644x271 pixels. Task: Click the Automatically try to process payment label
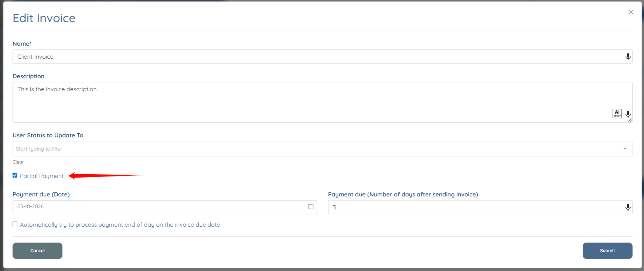[120, 225]
